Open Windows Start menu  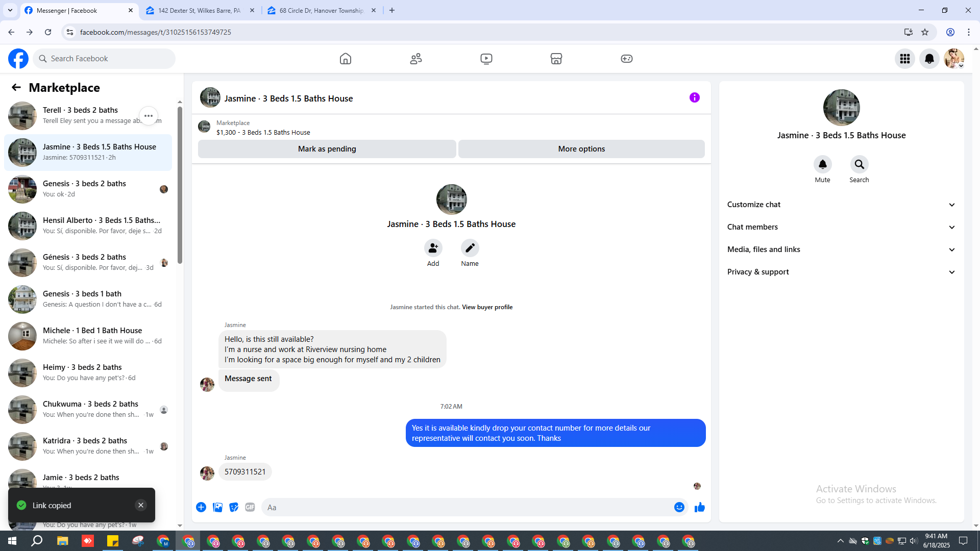pyautogui.click(x=12, y=541)
